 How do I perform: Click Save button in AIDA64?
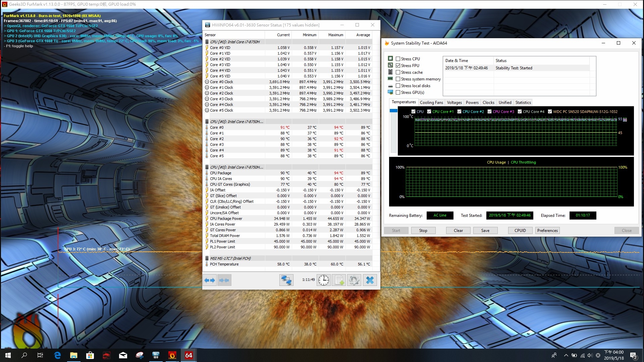tap(485, 231)
